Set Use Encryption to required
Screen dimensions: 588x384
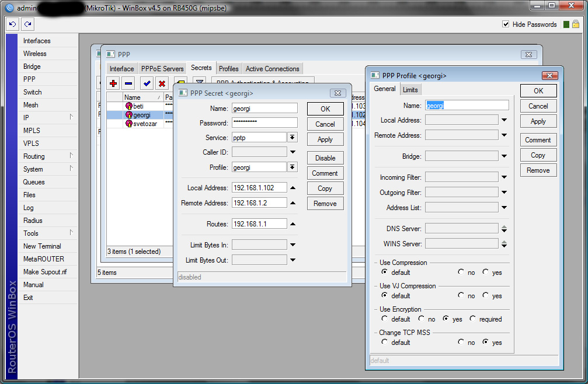(x=473, y=319)
